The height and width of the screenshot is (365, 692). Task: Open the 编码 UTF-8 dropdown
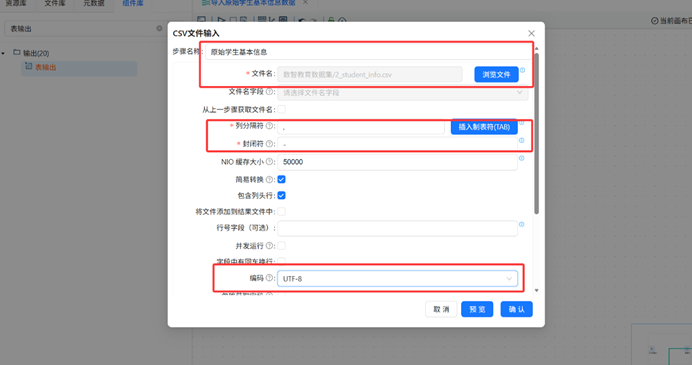coord(397,278)
